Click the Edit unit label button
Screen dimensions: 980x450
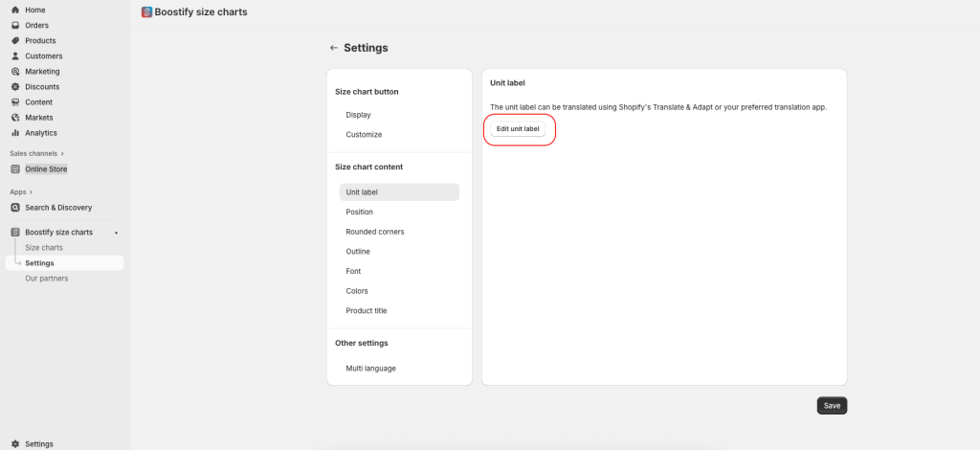518,128
